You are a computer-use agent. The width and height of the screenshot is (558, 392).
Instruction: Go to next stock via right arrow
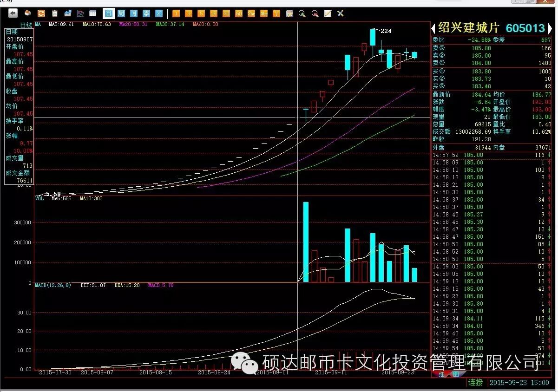[550, 28]
